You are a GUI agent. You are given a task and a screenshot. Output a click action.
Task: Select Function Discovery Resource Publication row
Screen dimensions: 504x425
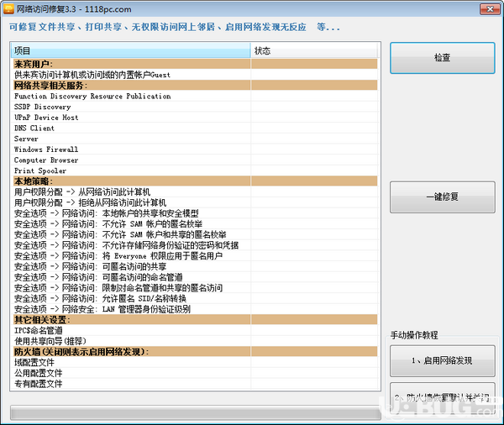(195, 96)
